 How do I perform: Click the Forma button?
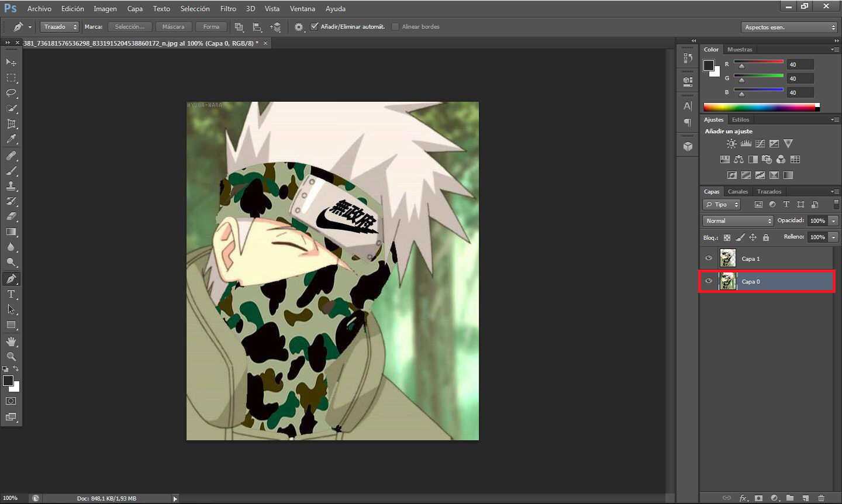(x=211, y=27)
